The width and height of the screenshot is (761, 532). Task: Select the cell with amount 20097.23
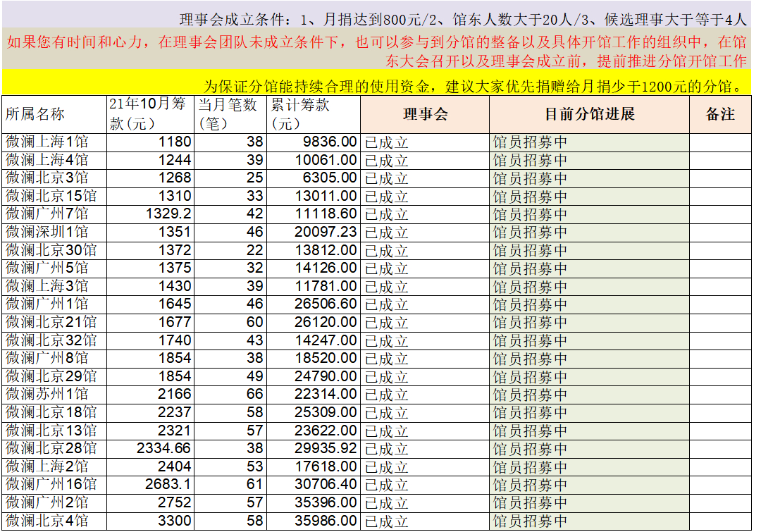314,232
